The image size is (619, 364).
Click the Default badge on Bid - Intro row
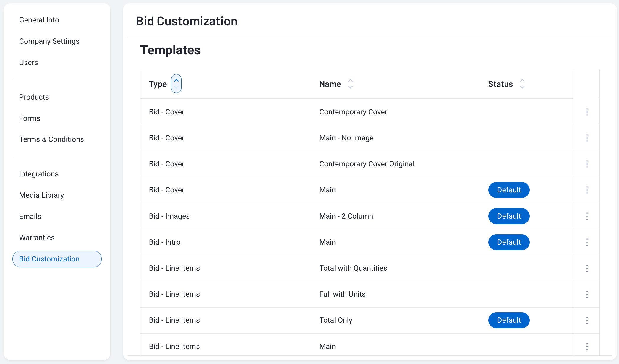[509, 242]
